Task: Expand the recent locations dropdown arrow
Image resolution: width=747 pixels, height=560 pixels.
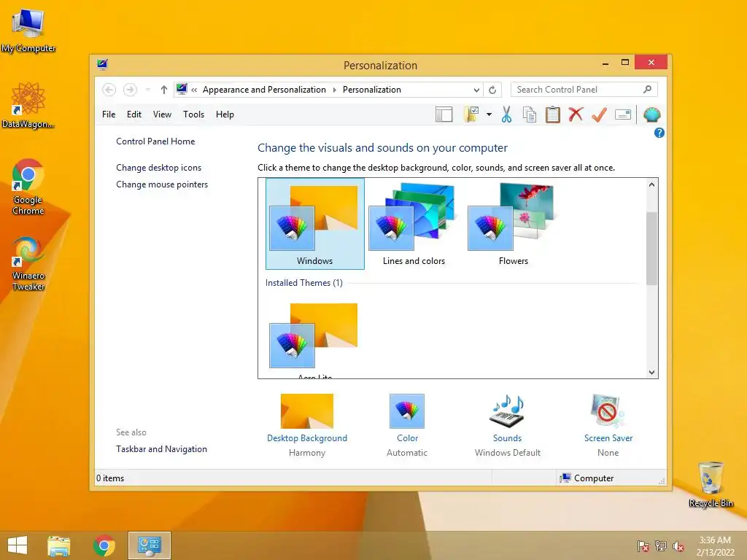Action: coord(148,90)
